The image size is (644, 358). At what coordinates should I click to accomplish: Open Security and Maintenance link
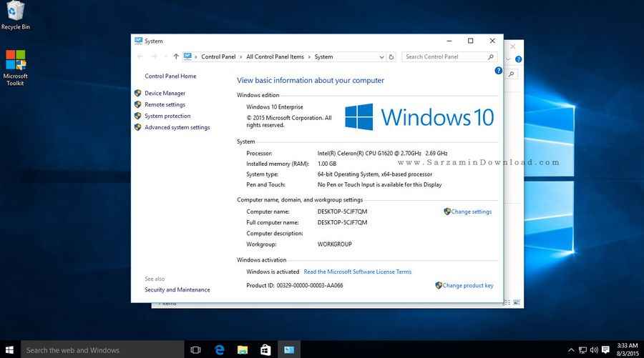(177, 289)
